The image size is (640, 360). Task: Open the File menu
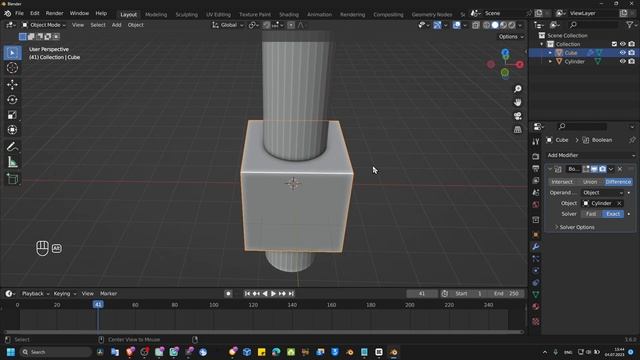(19, 13)
